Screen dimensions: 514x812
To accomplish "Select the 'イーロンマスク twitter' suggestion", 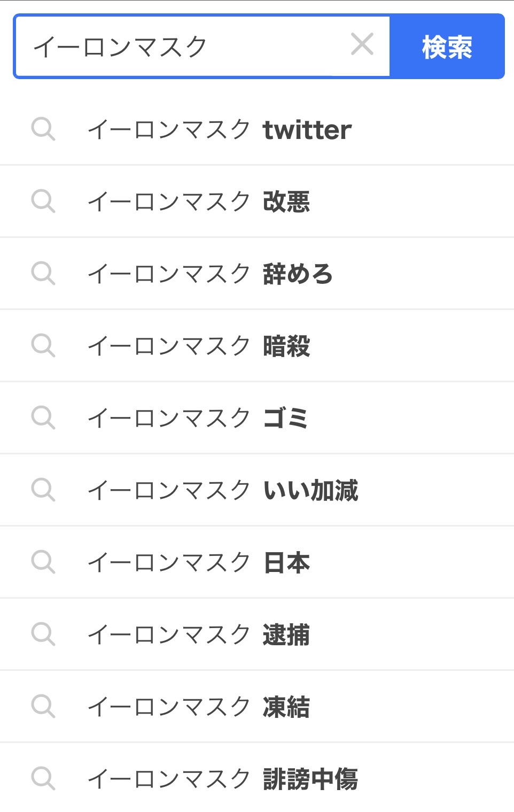I will click(x=219, y=130).
